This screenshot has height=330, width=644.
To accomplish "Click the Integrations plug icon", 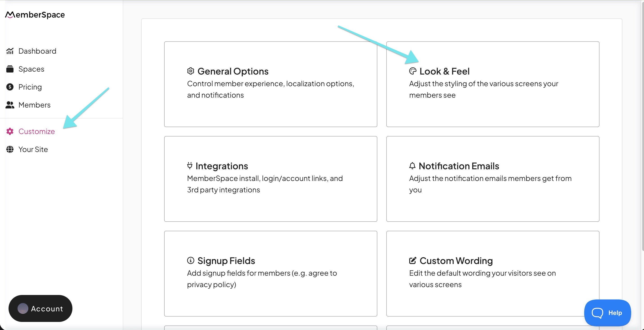I will pyautogui.click(x=190, y=166).
